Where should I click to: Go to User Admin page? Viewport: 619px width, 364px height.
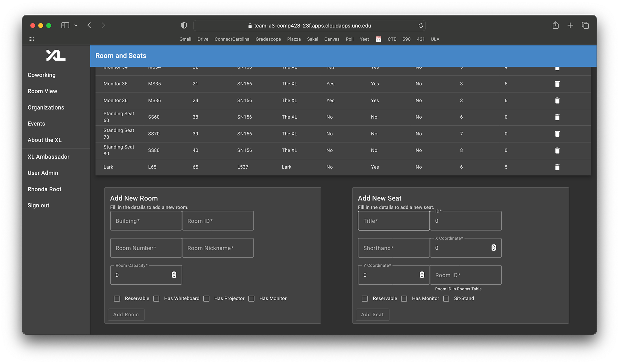point(43,173)
